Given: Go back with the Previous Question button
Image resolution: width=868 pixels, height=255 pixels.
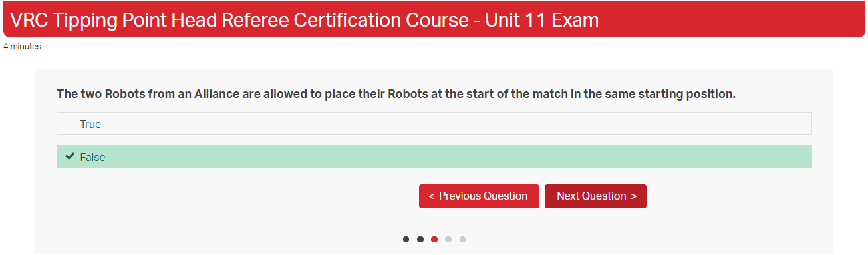Looking at the screenshot, I should point(479,196).
